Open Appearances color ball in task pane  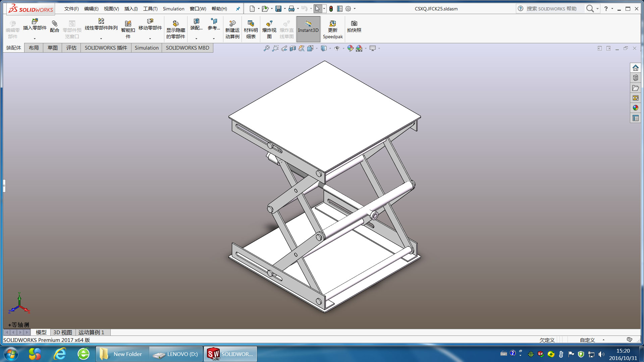[635, 108]
